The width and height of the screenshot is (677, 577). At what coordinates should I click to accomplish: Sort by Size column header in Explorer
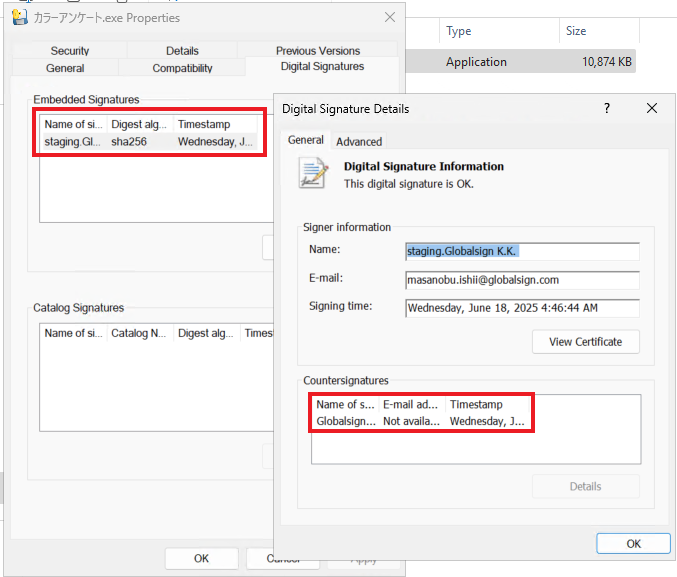tap(576, 31)
